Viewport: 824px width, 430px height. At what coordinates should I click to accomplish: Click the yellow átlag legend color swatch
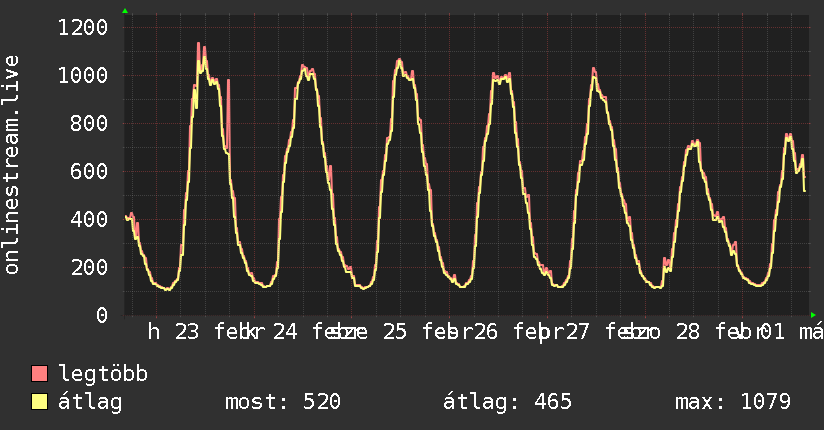pyautogui.click(x=40, y=402)
